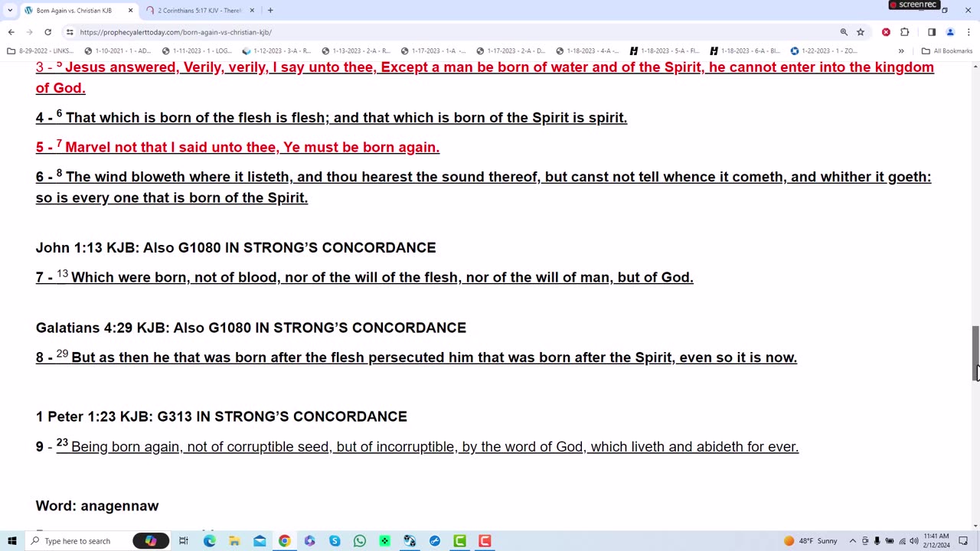
Task: Open the All Bookmarks folder
Action: [x=947, y=51]
